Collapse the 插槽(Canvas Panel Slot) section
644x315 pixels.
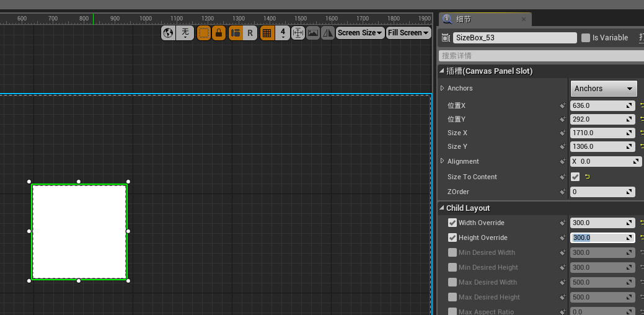click(x=442, y=71)
